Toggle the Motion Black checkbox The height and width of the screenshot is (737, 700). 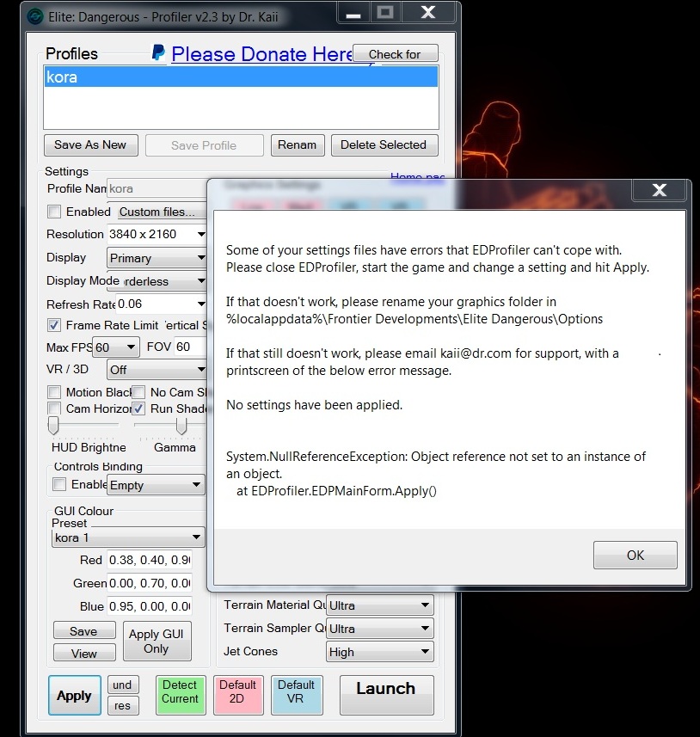point(54,392)
